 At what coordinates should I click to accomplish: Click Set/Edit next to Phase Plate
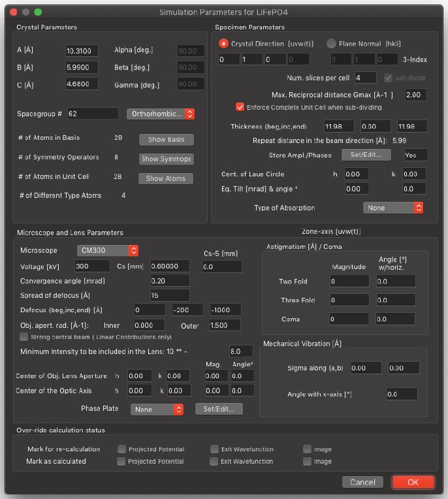tap(219, 409)
